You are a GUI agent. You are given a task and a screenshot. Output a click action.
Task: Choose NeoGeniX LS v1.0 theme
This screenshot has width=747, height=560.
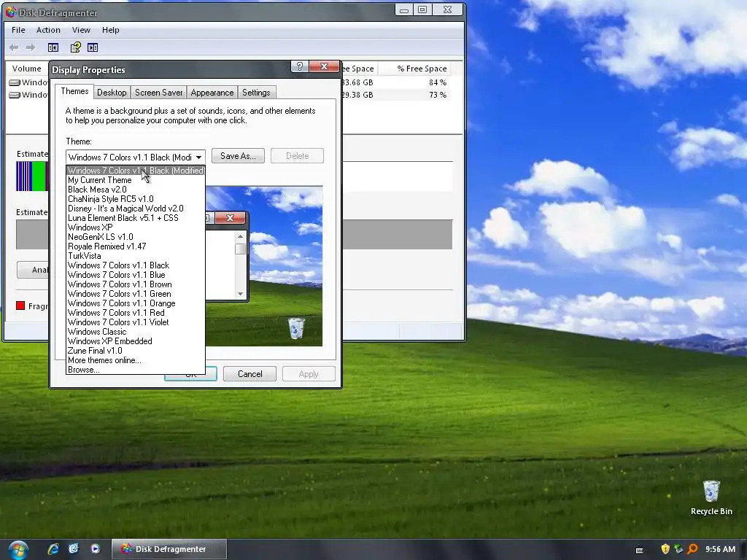click(x=135, y=237)
